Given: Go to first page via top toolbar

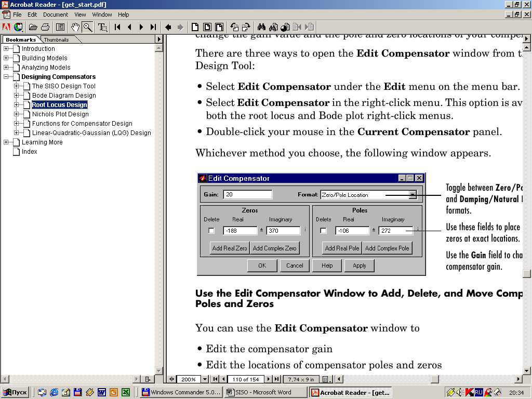Looking at the screenshot, I should pos(117,27).
